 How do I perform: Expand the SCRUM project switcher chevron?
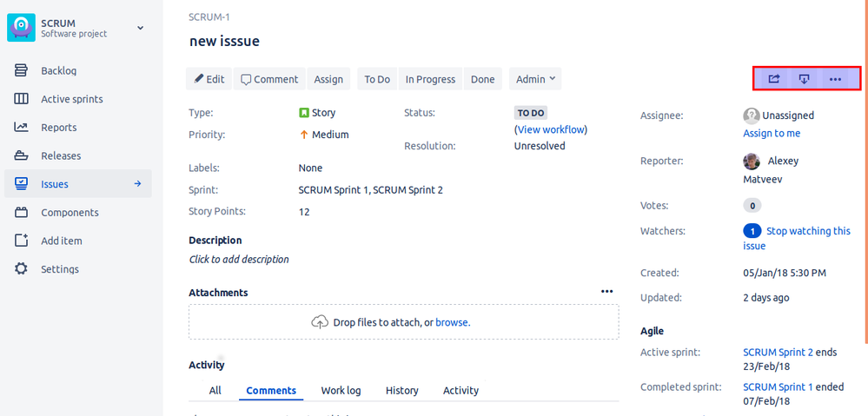[x=141, y=28]
